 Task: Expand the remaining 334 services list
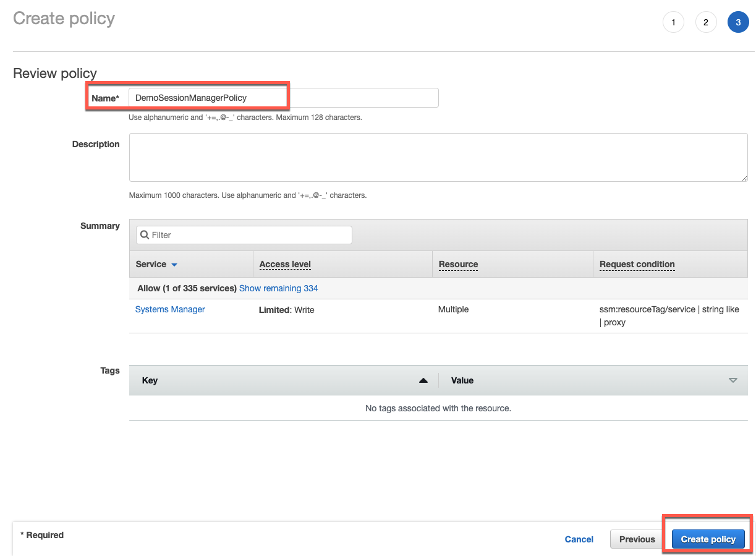click(x=278, y=288)
